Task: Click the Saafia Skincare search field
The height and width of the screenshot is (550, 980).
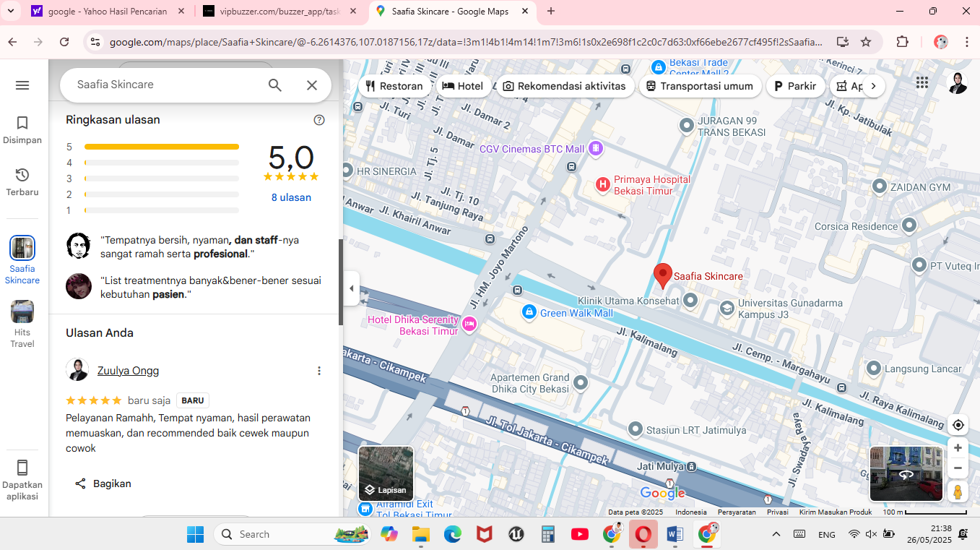Action: pos(166,85)
